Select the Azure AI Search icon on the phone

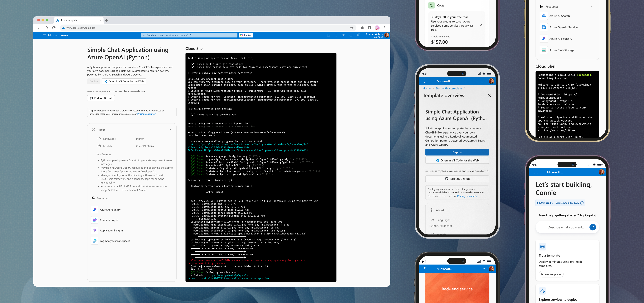point(544,16)
